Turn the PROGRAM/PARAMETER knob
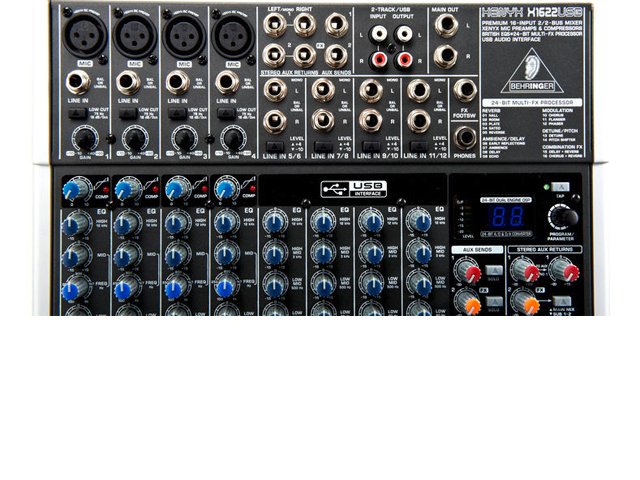The height and width of the screenshot is (480, 640). point(564,217)
